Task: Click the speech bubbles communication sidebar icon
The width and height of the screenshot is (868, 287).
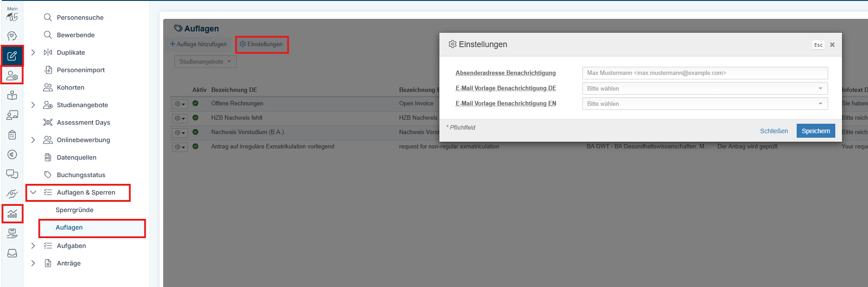Action: pyautogui.click(x=12, y=174)
